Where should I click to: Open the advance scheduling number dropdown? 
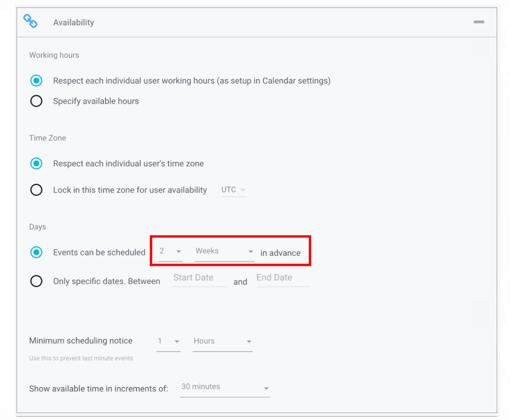click(x=170, y=252)
